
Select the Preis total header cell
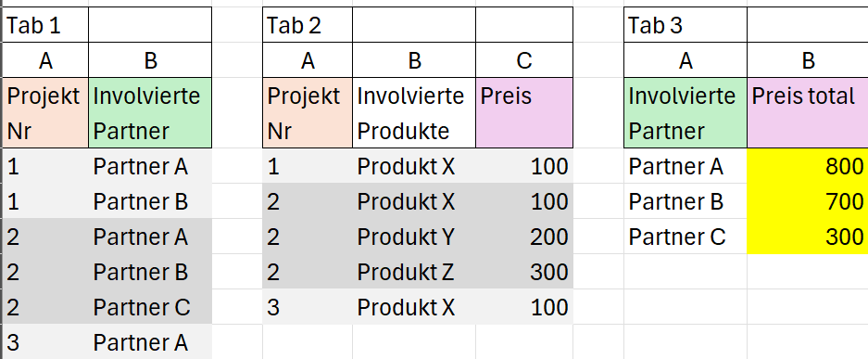[808, 113]
